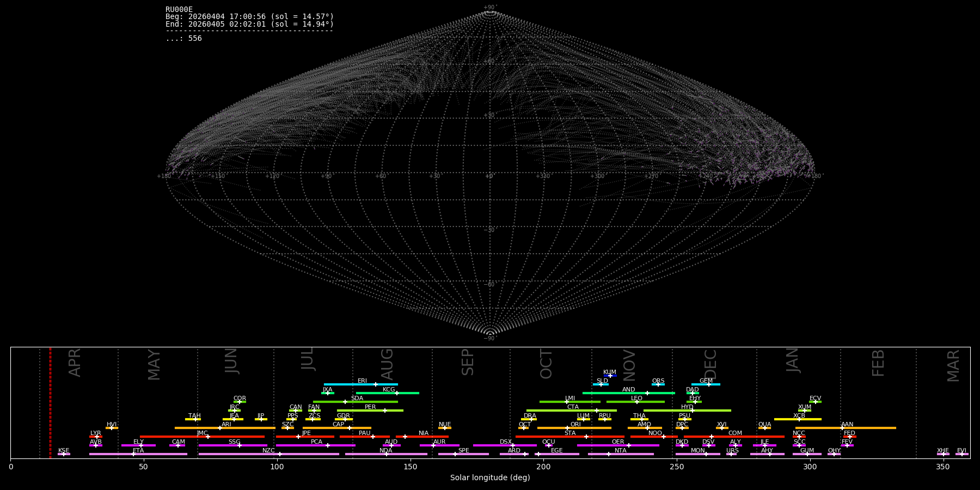
Task: Click the 'ARI' shower label
Action: click(x=226, y=425)
